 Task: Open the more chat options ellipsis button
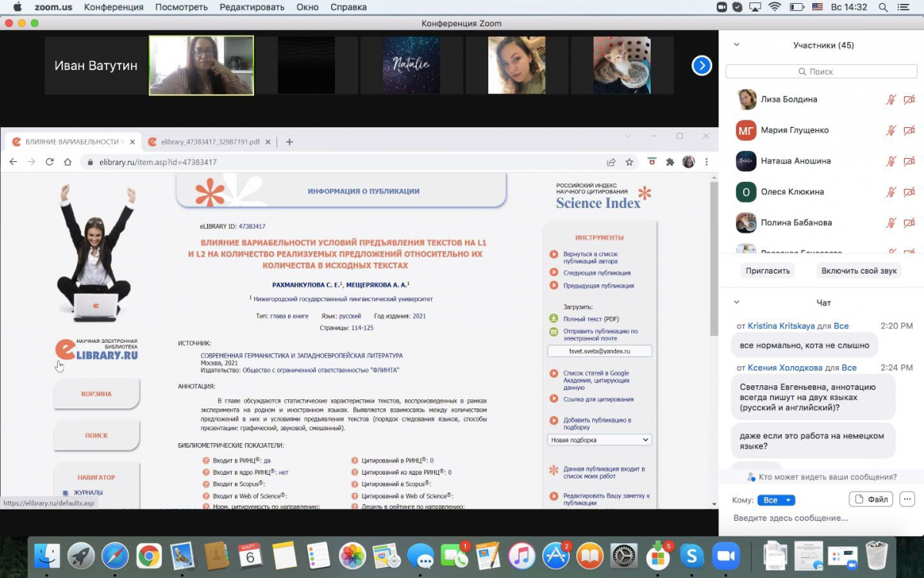[907, 499]
